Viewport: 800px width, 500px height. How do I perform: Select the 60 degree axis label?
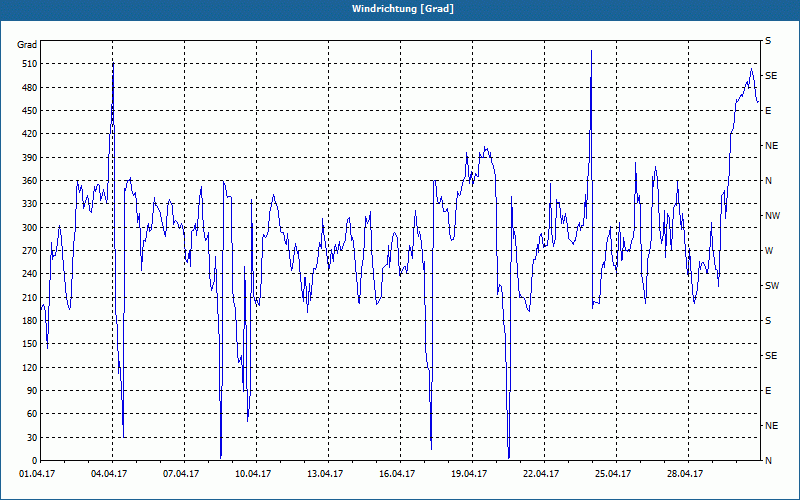[32, 414]
